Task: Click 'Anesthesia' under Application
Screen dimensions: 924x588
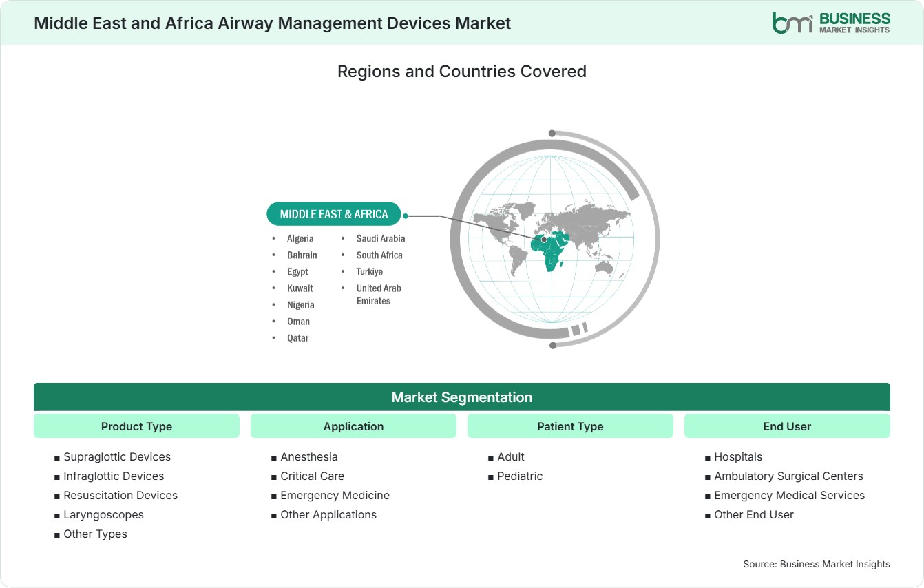Action: (x=309, y=456)
